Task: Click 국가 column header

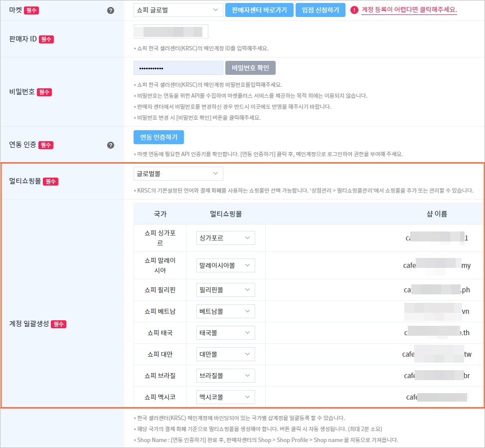Action: click(x=160, y=214)
